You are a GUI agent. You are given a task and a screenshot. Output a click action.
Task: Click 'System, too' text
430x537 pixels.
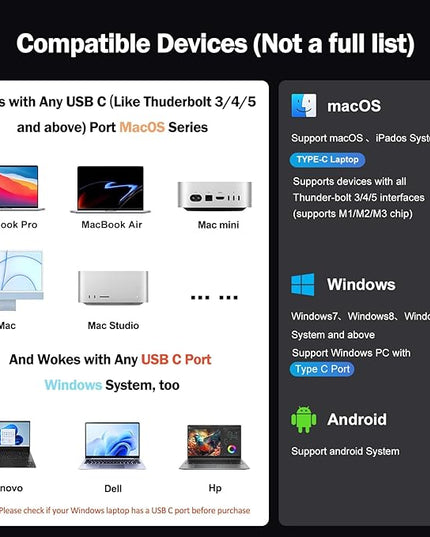click(x=142, y=385)
